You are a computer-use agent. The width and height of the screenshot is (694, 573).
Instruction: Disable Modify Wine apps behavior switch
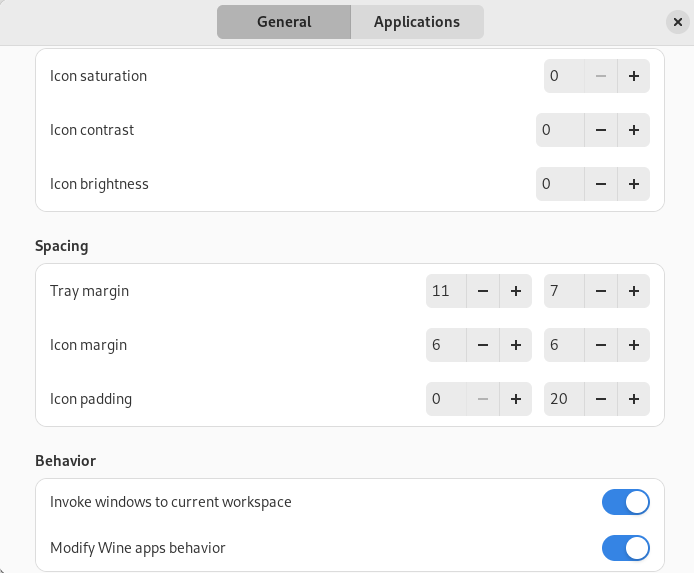point(626,548)
